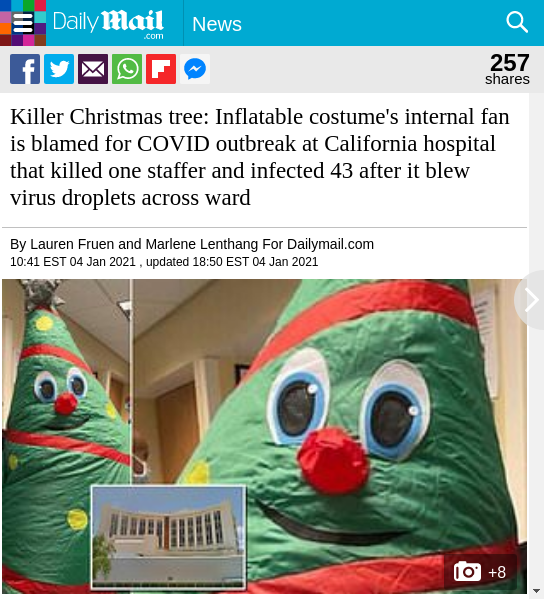Screen dimensions: 544x599
Task: Share article on Facebook
Action: tap(25, 69)
